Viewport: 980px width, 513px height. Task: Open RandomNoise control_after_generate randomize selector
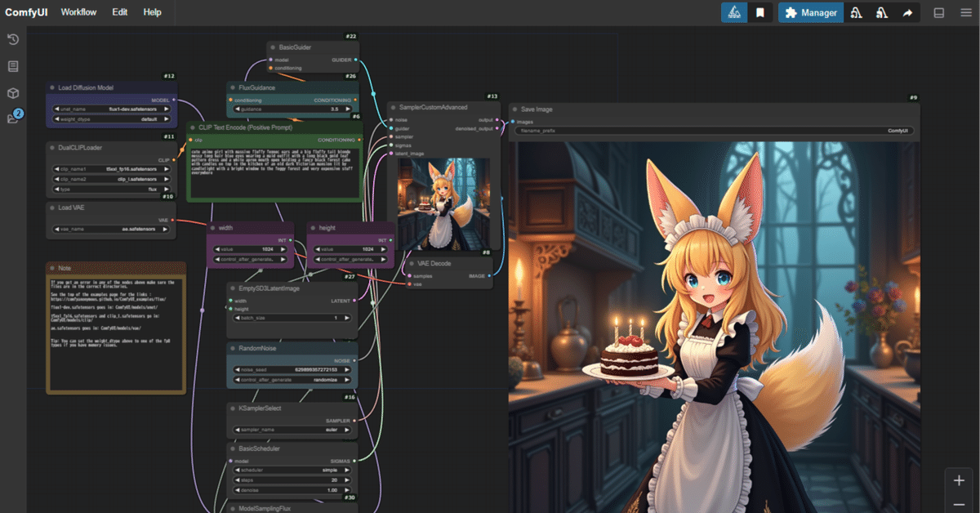292,380
